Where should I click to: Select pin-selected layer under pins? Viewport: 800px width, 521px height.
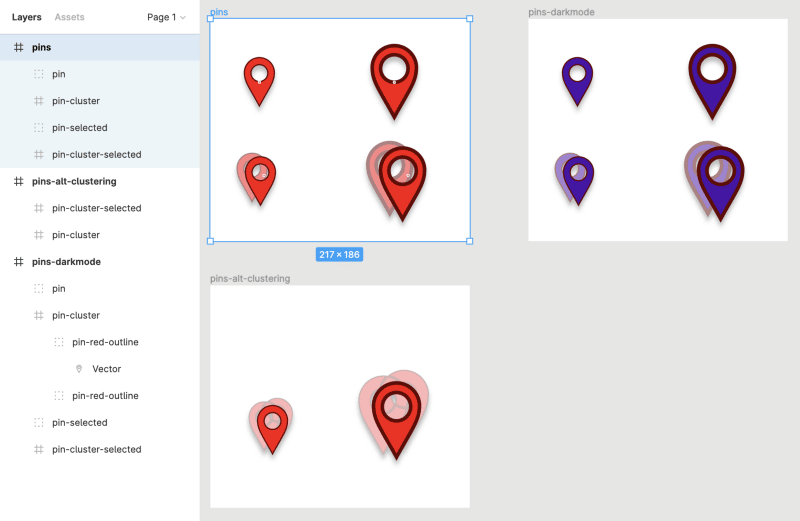click(99, 128)
